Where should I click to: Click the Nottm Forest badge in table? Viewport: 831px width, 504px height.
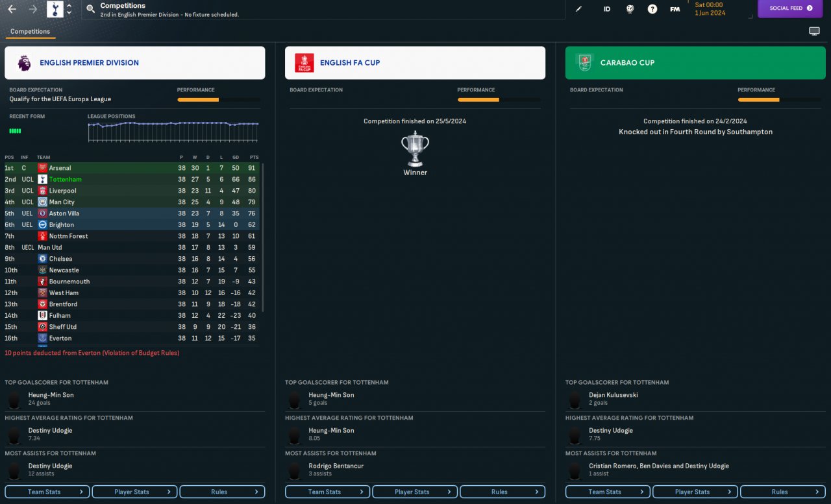click(x=42, y=236)
